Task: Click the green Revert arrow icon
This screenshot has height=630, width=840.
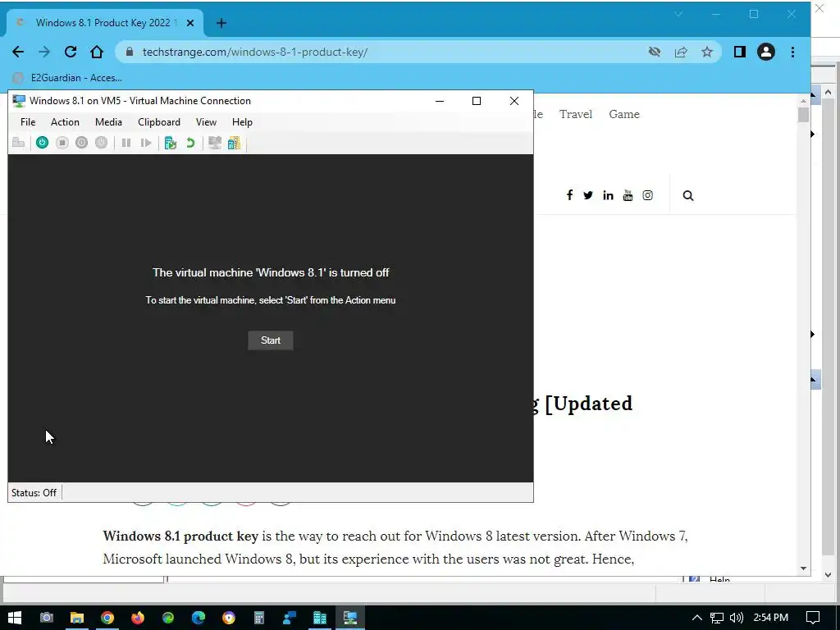Action: click(190, 143)
